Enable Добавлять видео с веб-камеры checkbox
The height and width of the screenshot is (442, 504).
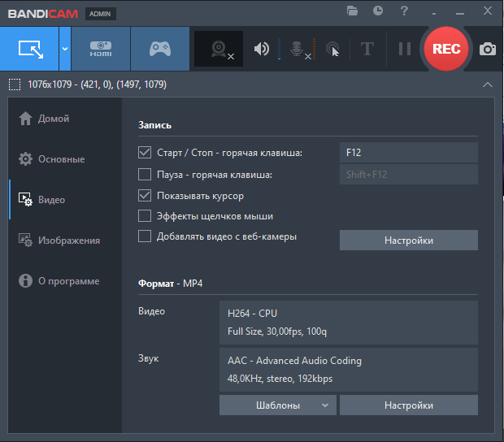click(x=145, y=236)
